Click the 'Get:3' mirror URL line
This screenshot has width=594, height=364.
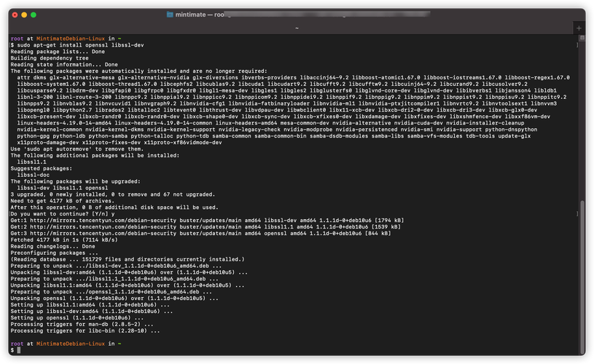200,233
